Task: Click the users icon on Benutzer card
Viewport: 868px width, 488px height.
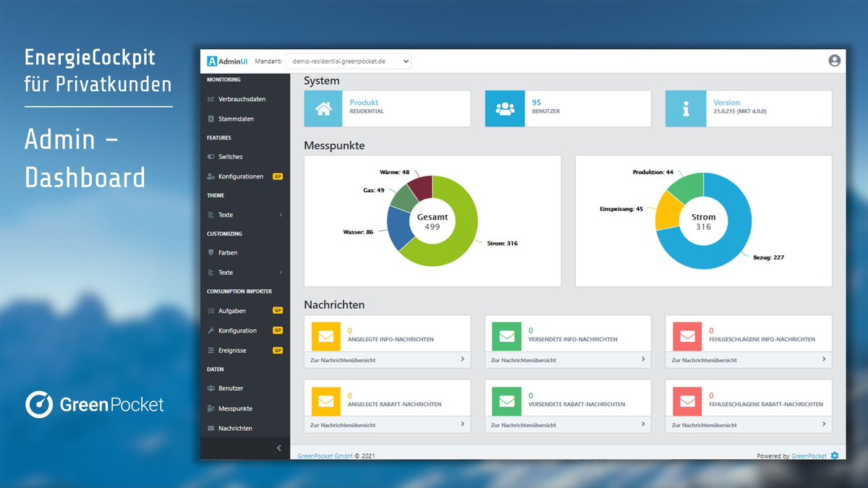Action: pyautogui.click(x=504, y=108)
